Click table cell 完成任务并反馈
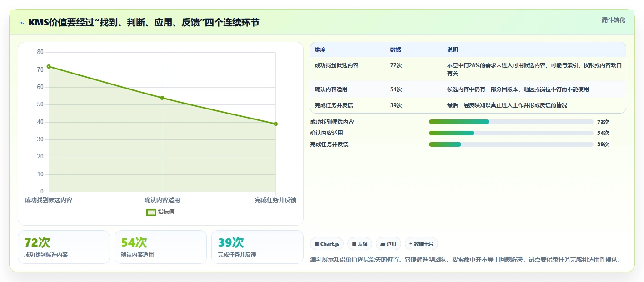The image size is (644, 282). tap(334, 105)
